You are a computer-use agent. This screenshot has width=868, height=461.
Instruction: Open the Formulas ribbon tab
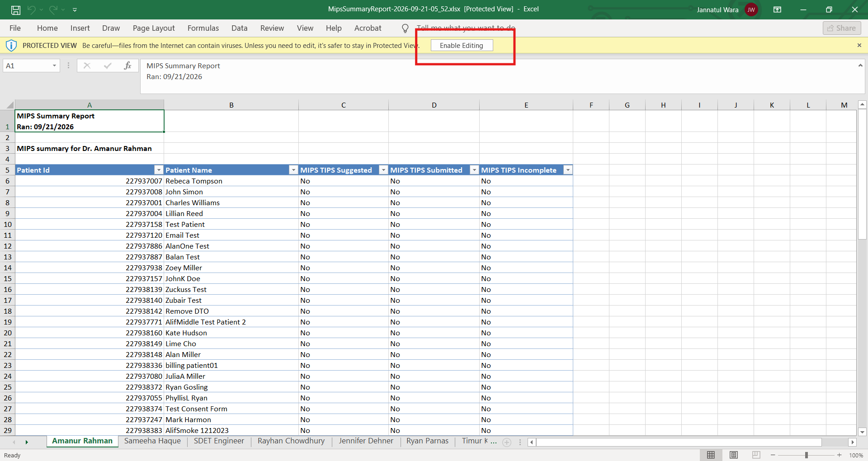click(x=203, y=28)
